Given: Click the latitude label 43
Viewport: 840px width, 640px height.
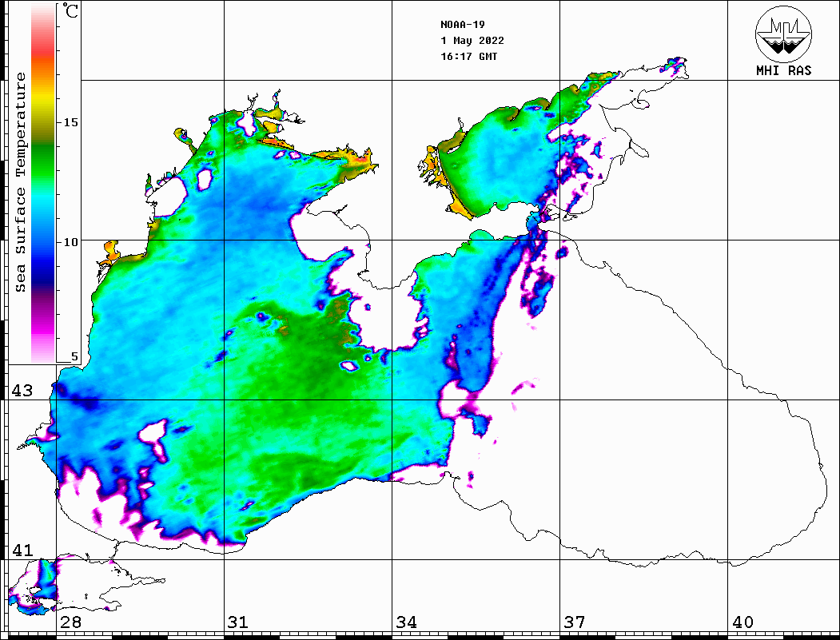Looking at the screenshot, I should coord(22,391).
